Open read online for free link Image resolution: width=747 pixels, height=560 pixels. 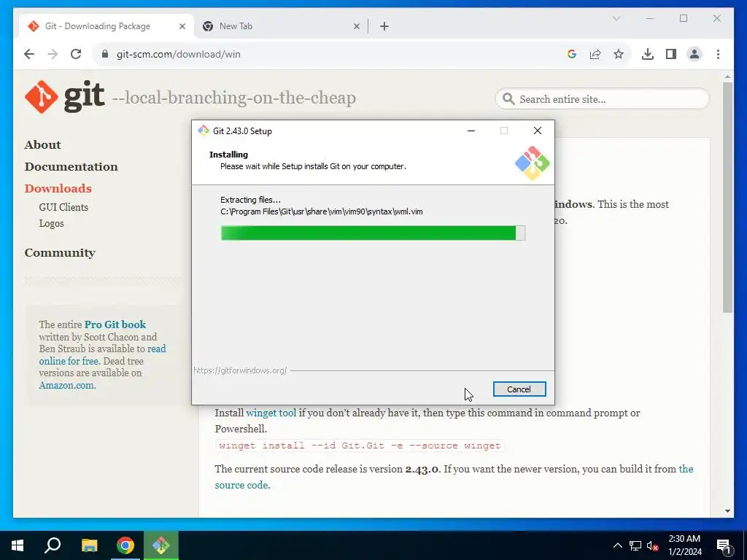102,355
